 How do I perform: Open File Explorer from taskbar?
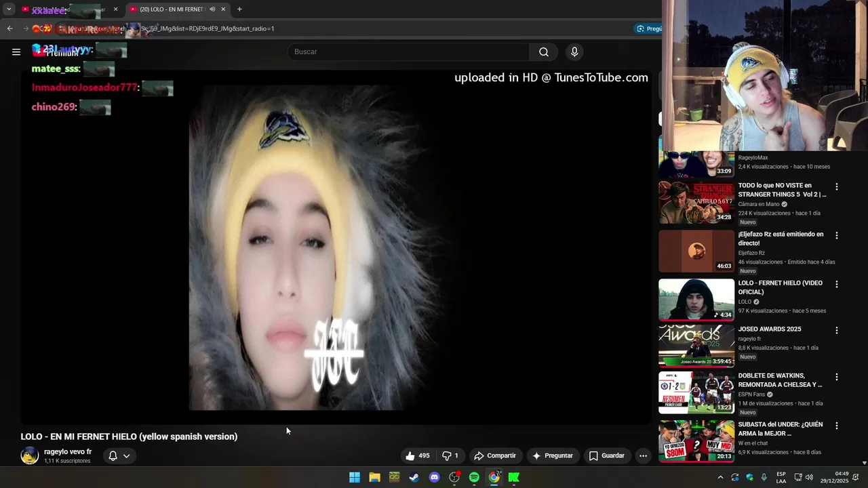pos(374,477)
